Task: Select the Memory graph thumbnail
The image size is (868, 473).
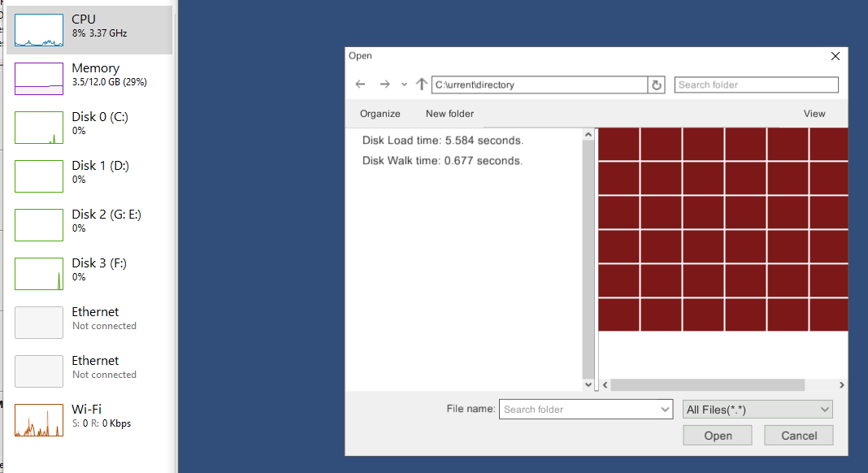Action: 39,79
